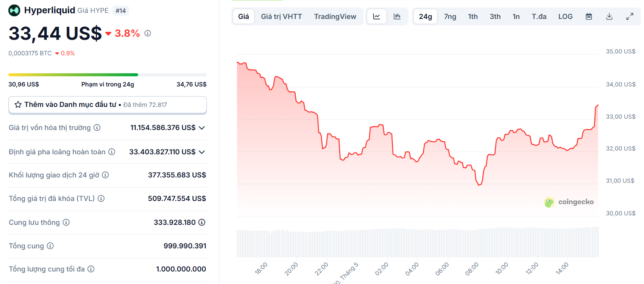Image resolution: width=644 pixels, height=284 pixels.
Task: Click the 35,00 US$ axis label
Action: pyautogui.click(x=621, y=51)
